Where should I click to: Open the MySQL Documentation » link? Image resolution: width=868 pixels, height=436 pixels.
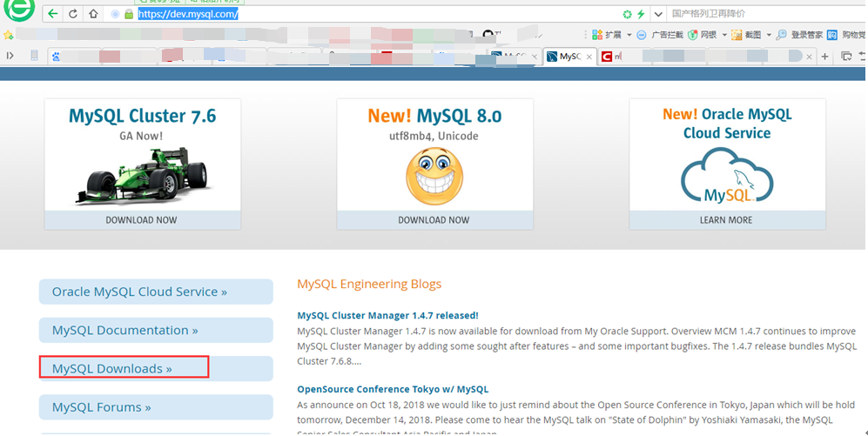[x=156, y=331]
